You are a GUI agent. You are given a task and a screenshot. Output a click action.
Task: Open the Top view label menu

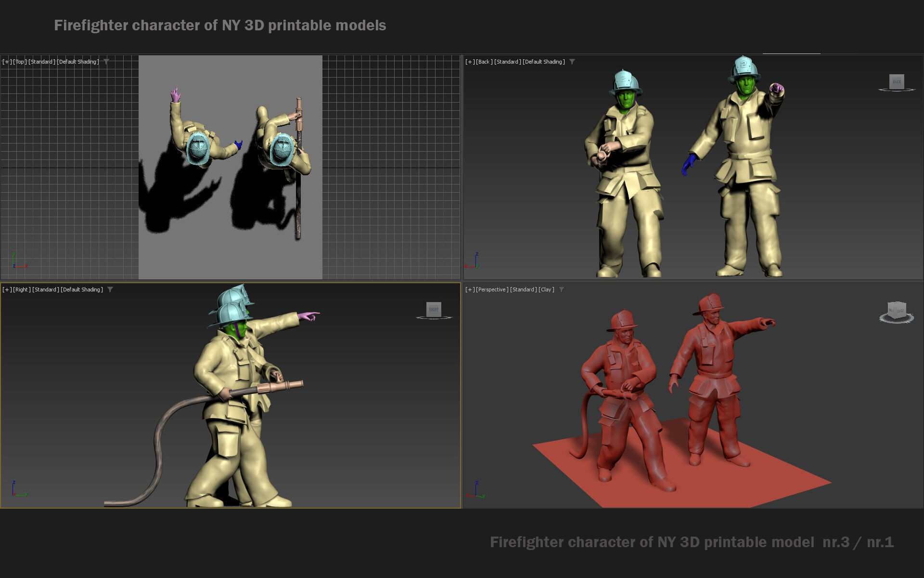click(20, 62)
